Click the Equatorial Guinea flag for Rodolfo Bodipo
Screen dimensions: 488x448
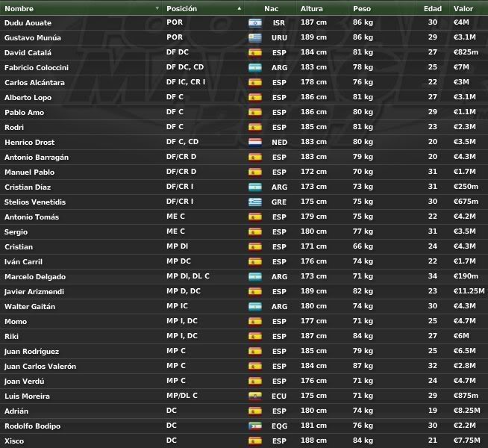[255, 426]
